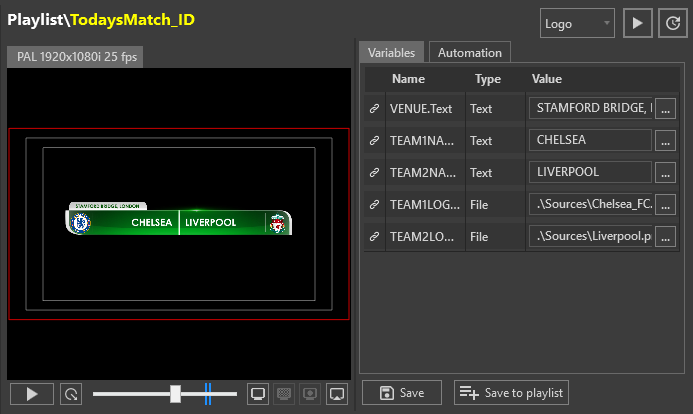Browse for the Liverpool source file
693x414 pixels.
[x=666, y=237]
